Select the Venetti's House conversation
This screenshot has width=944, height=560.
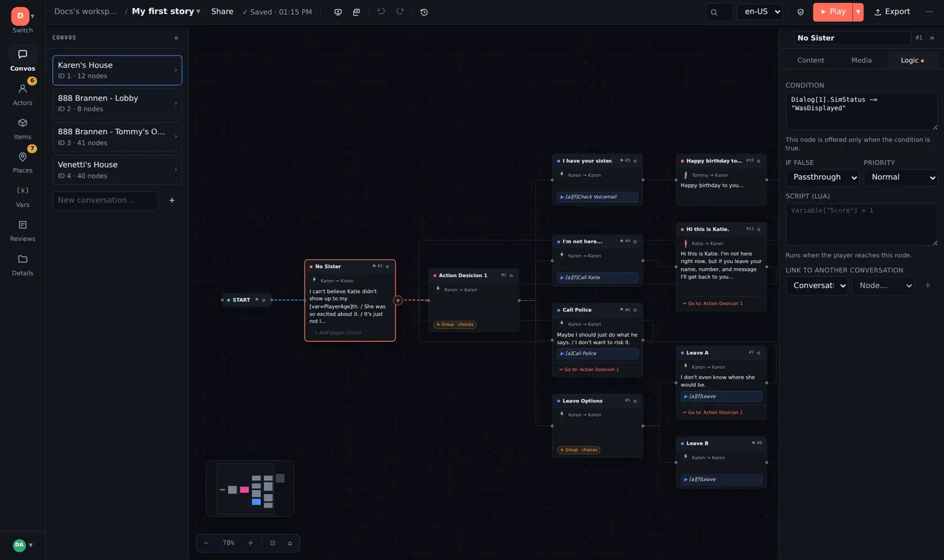point(117,170)
